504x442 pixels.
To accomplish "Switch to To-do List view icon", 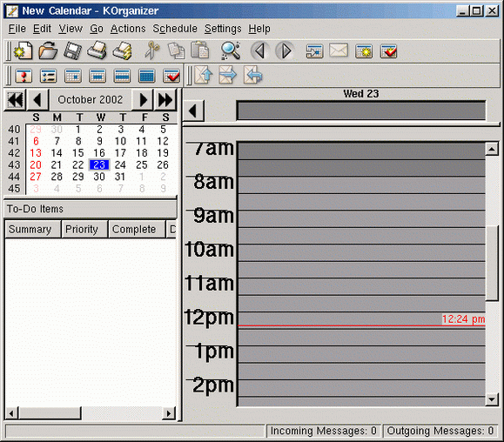I will pos(171,76).
